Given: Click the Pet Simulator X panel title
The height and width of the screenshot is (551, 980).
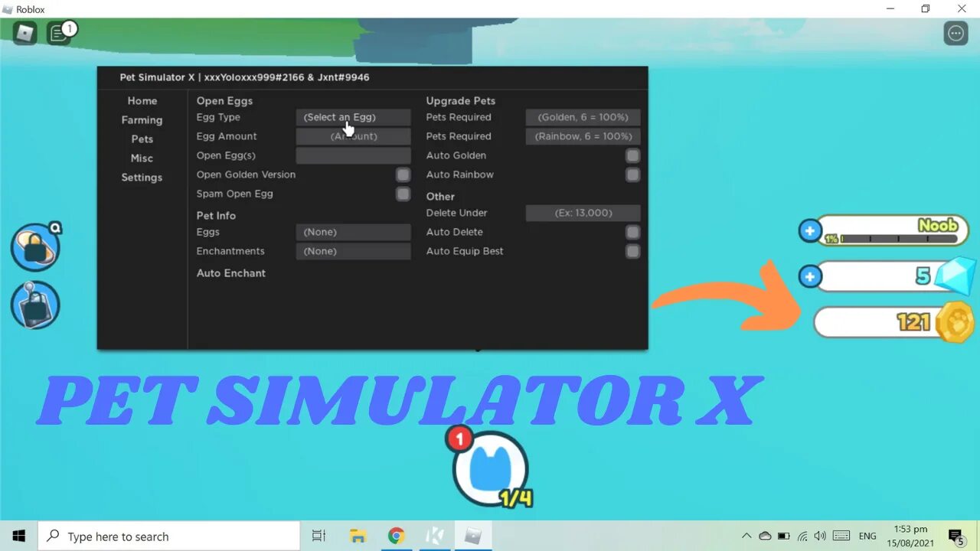Looking at the screenshot, I should click(x=244, y=77).
